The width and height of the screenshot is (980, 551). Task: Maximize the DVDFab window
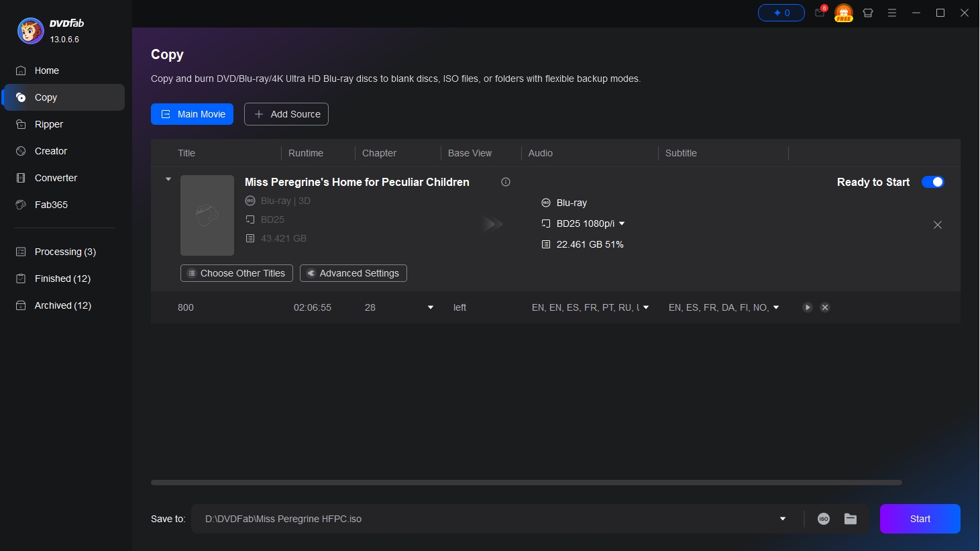pos(940,13)
